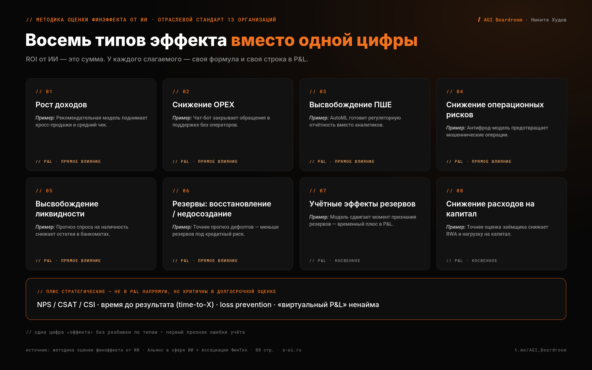Click 'P&L · прямое влияние' tag in 'Высвобождение ликвидности' card
Image resolution: width=592 pixels, height=370 pixels.
tap(68, 261)
